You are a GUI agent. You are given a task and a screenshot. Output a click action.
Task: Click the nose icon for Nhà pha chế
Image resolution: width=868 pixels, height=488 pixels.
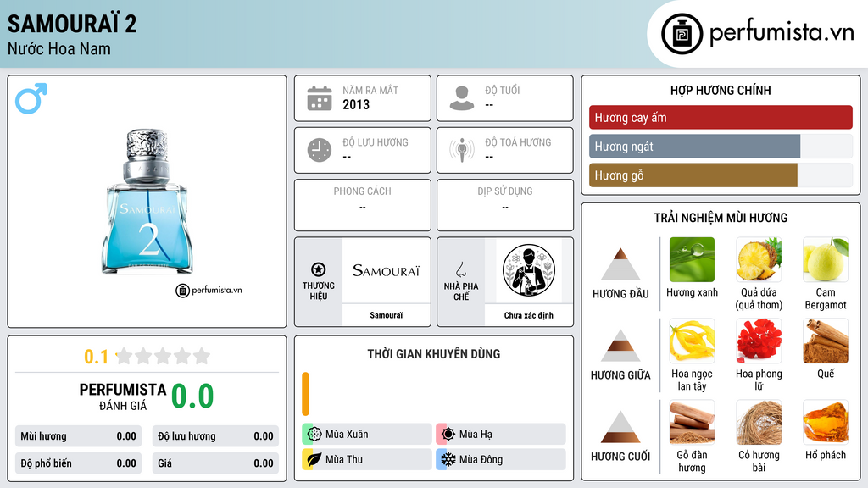460,269
